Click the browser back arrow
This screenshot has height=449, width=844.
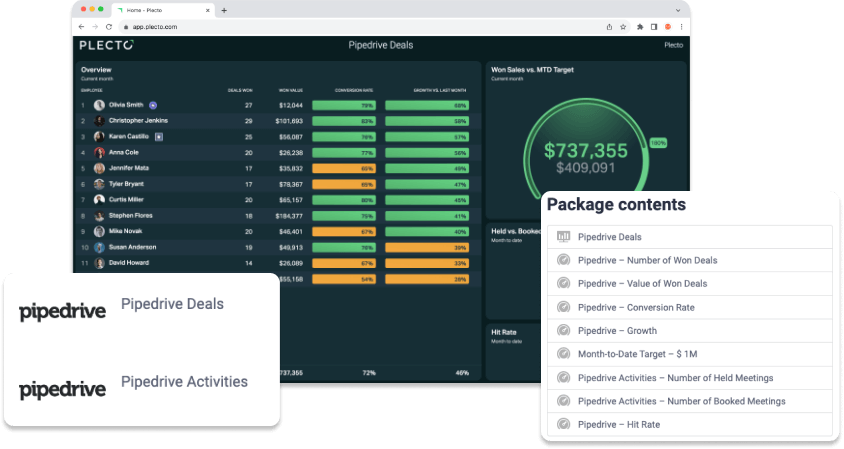point(81,27)
